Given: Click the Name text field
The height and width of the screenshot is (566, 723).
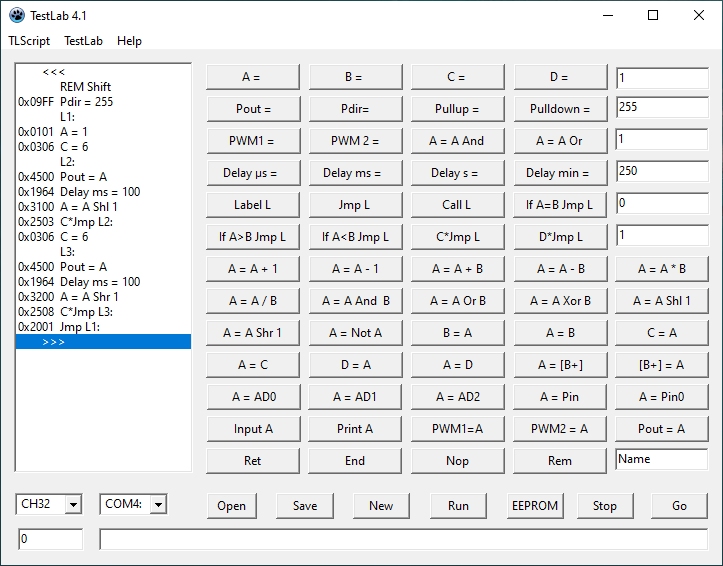Looking at the screenshot, I should 661,460.
